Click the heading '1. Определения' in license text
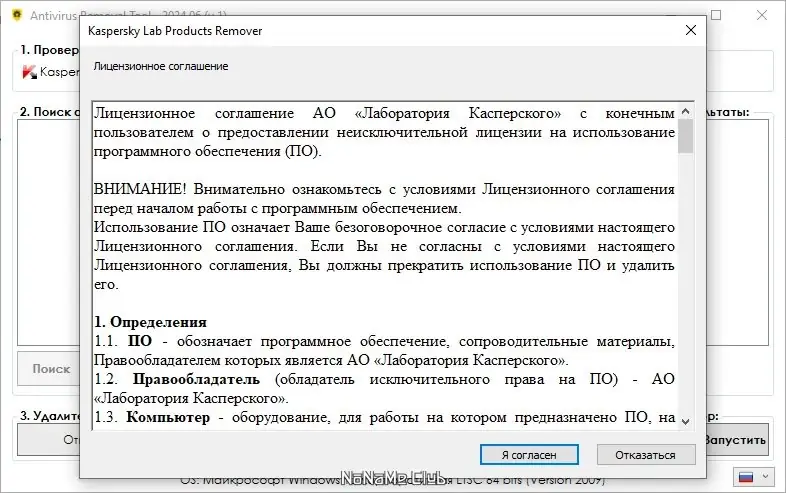 [150, 322]
